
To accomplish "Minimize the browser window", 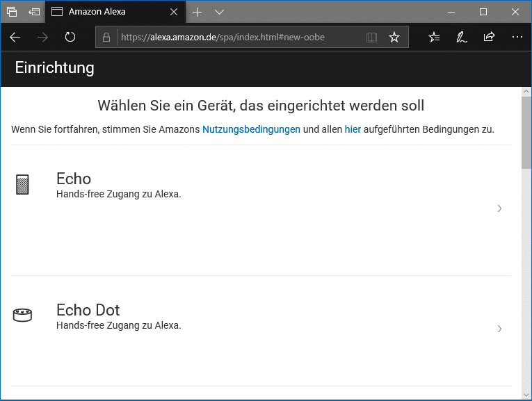I will pos(451,13).
